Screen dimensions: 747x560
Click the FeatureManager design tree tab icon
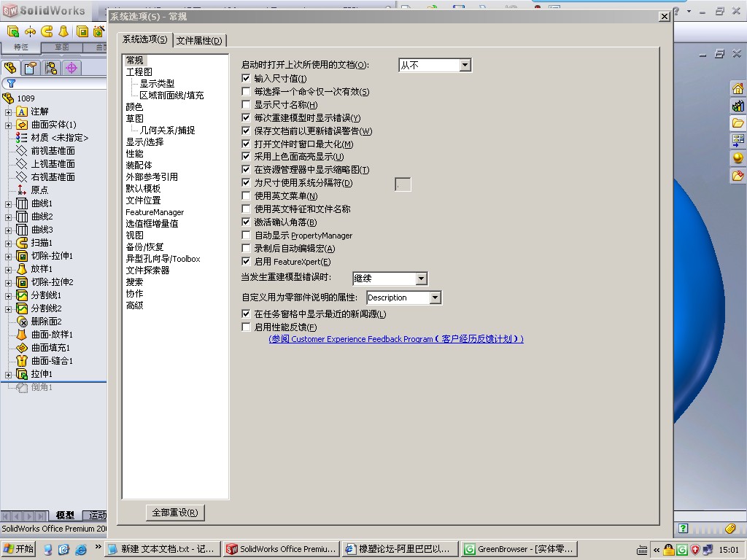10,68
